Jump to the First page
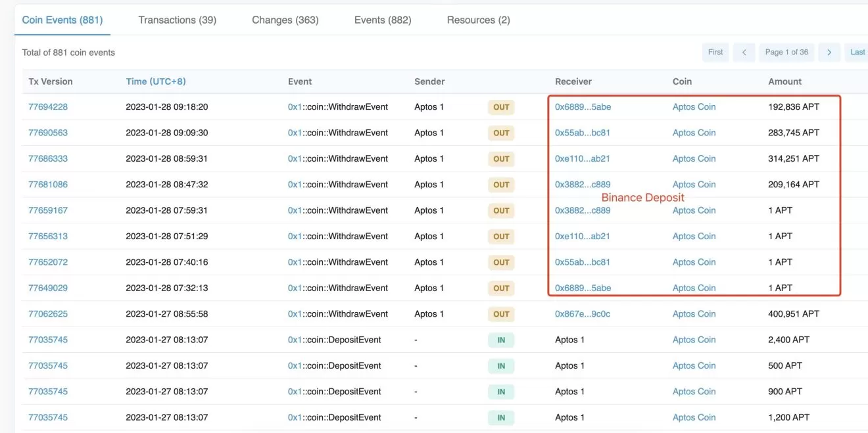The height and width of the screenshot is (433, 868). point(715,53)
